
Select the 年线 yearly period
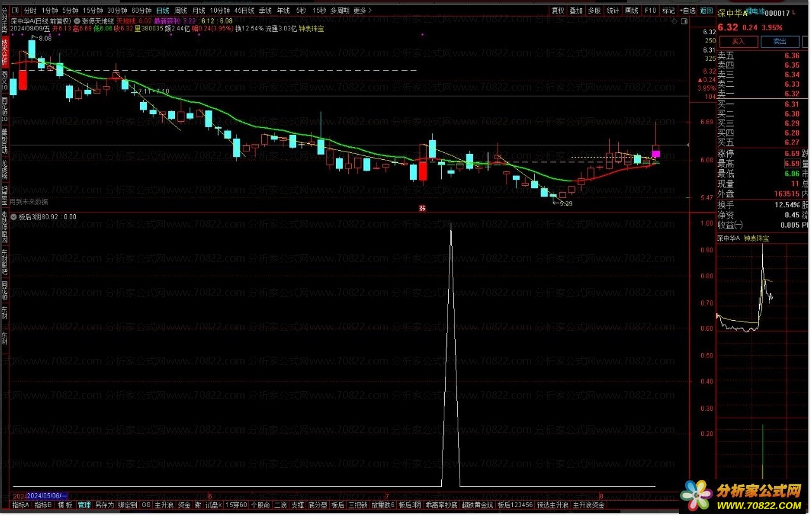[x=283, y=11]
